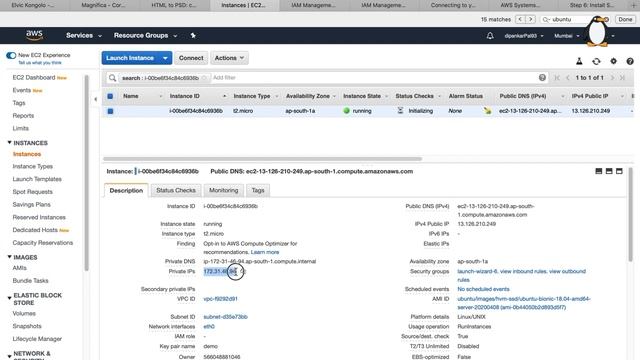Open Launch Templates in sidebar

click(37, 179)
